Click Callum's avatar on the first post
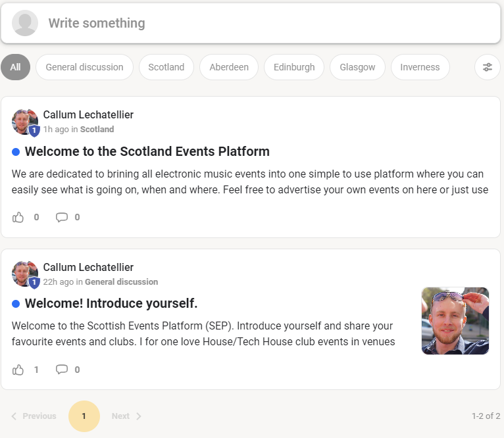The image size is (504, 438). click(x=25, y=122)
